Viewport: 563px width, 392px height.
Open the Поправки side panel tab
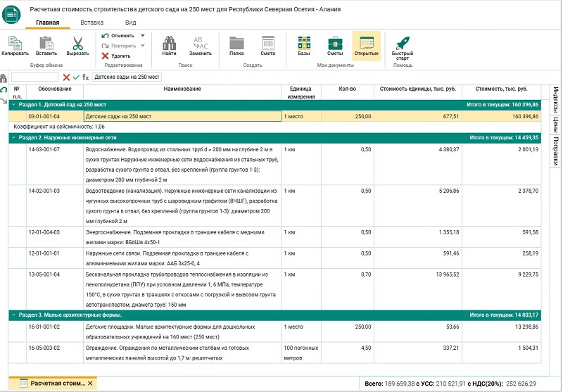[556, 151]
